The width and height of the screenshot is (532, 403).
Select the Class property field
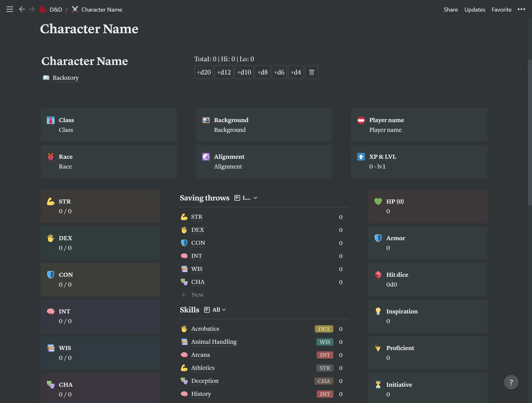pos(66,129)
